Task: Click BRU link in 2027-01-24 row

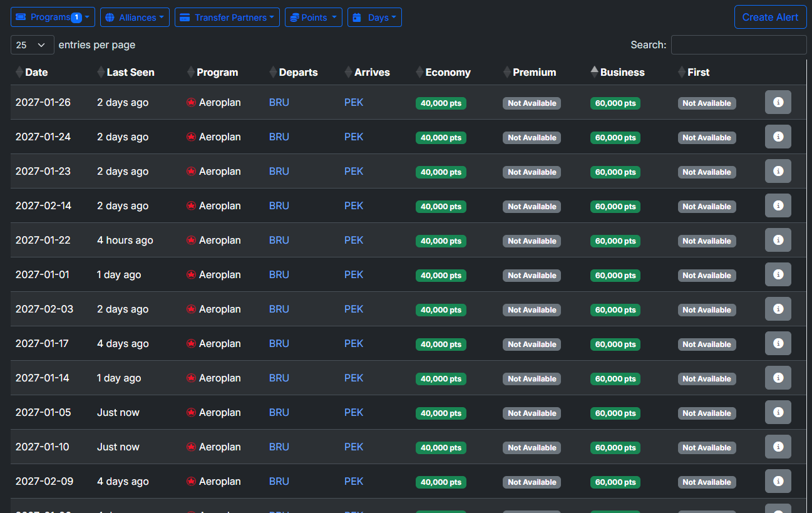Action: coord(279,137)
